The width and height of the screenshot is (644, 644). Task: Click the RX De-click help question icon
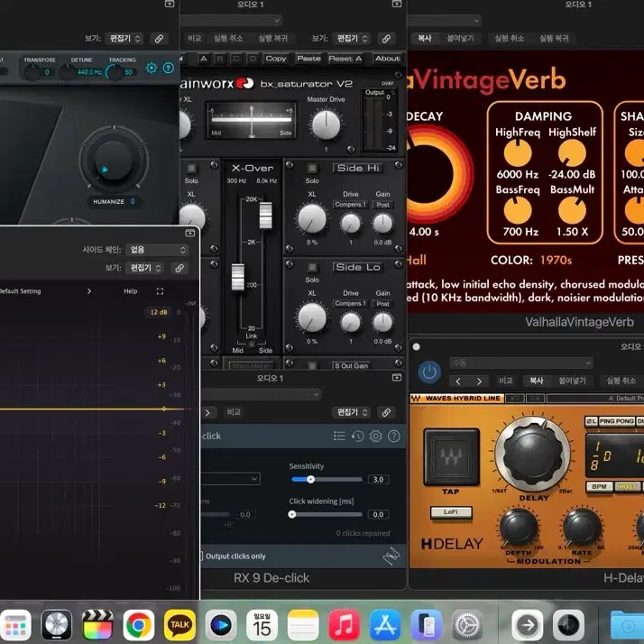394,437
